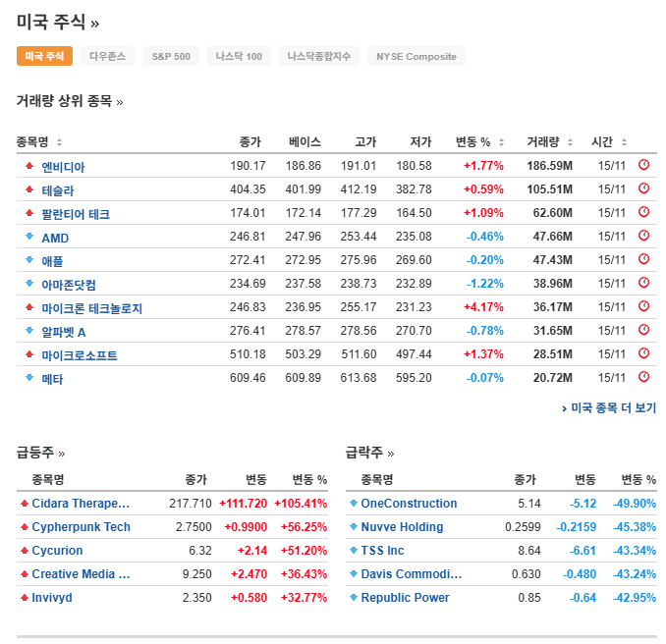Click the red up arrow beside 마이크로소프트
This screenshot has width=666, height=644.
(29, 354)
